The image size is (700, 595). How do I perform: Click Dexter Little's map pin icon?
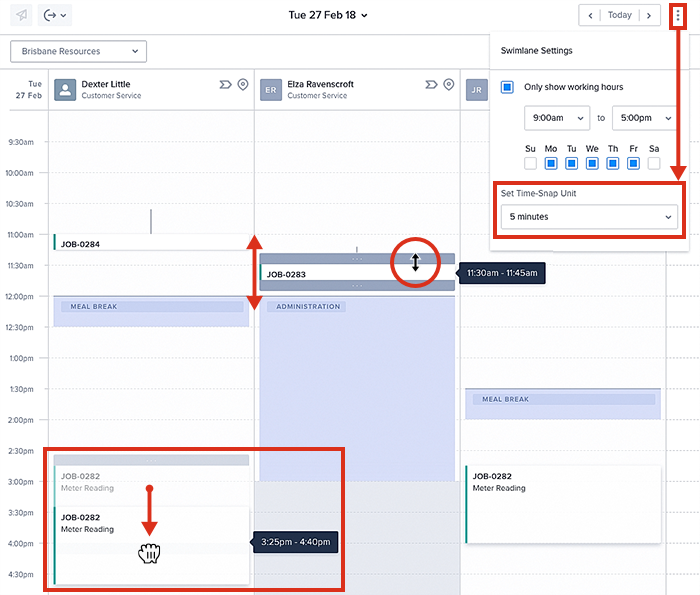242,85
